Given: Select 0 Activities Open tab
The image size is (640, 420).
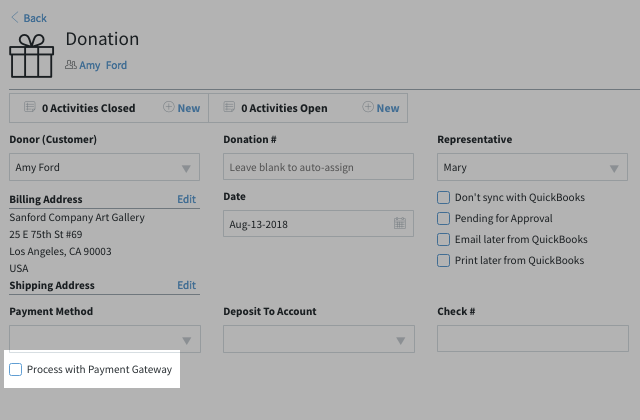Looking at the screenshot, I should click(x=284, y=108).
